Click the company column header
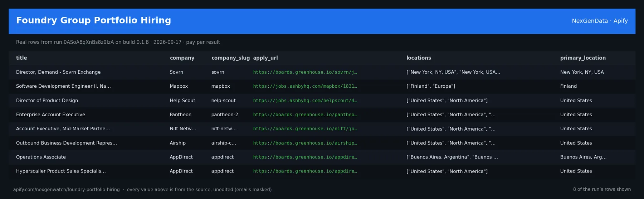The width and height of the screenshot is (644, 199). tap(182, 58)
